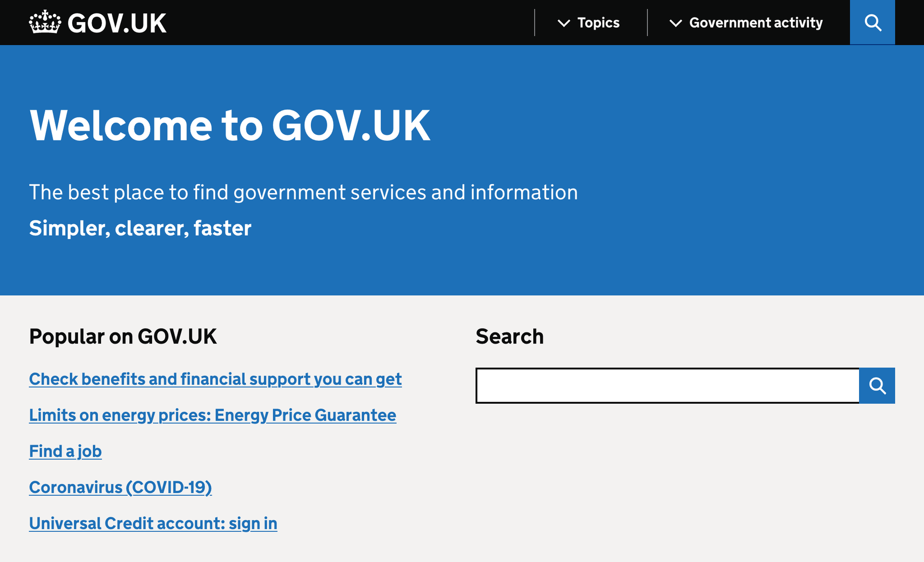Click the GOV.UK crown logo icon
Viewport: 924px width, 562px height.
[45, 22]
